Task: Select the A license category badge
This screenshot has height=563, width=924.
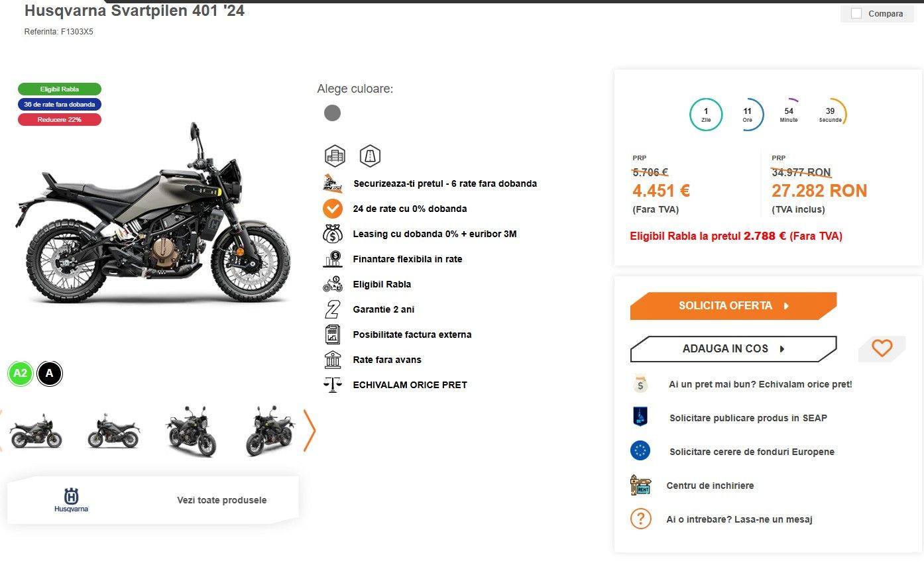Action: [x=50, y=374]
